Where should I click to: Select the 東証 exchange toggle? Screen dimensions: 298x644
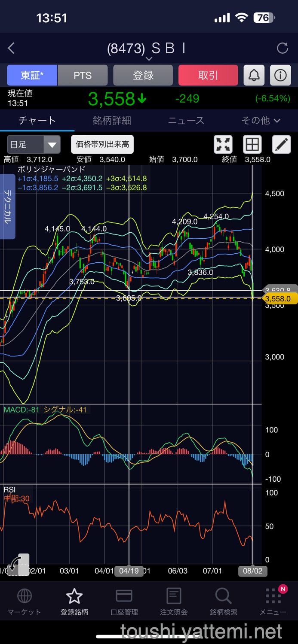point(32,76)
